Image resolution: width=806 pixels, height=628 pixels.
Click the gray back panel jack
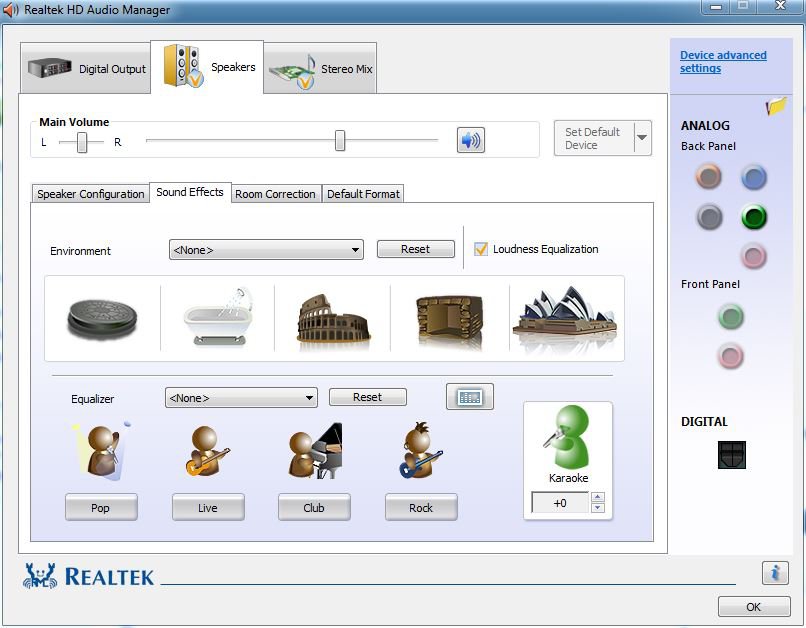710,216
